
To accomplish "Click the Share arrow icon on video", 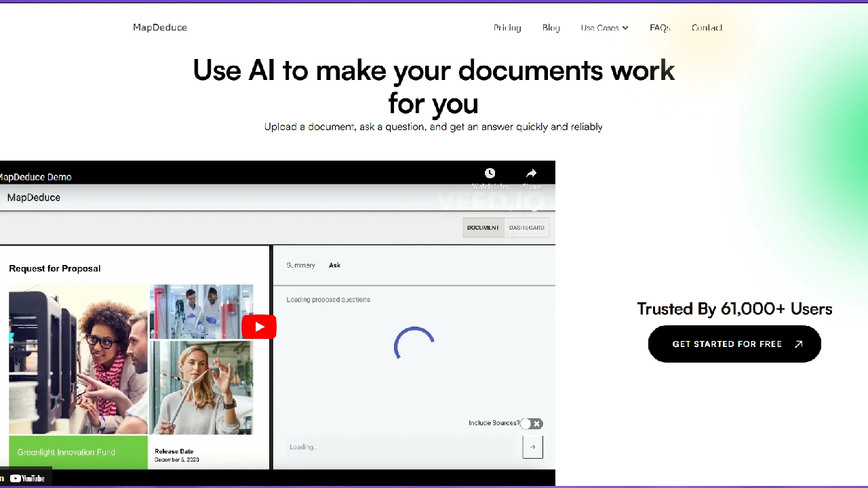I will click(x=531, y=174).
